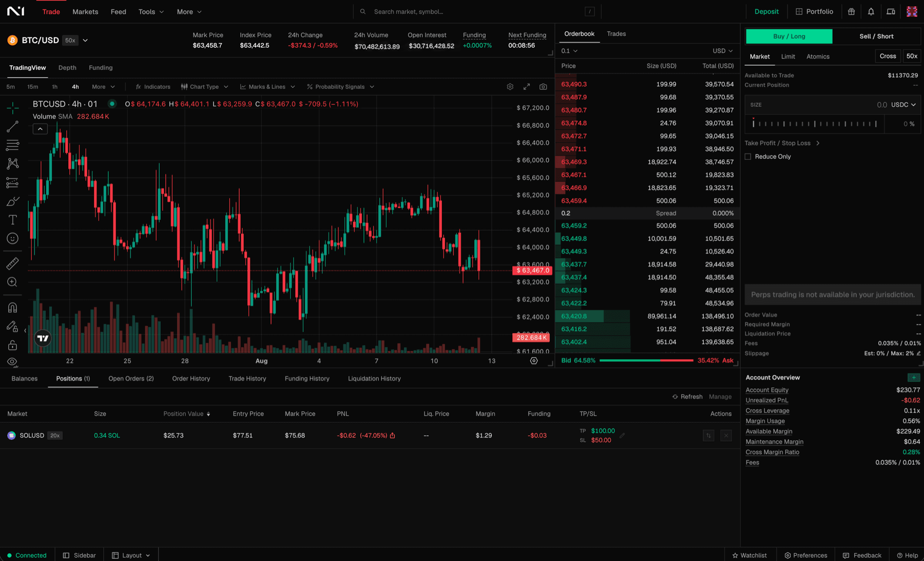Open the orderbook 0.1 grouping dropdown
924x561 pixels.
(569, 51)
